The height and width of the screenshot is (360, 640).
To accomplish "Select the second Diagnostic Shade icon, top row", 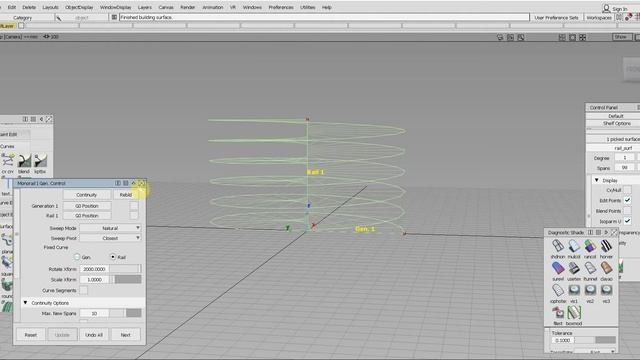I will coord(574,246).
